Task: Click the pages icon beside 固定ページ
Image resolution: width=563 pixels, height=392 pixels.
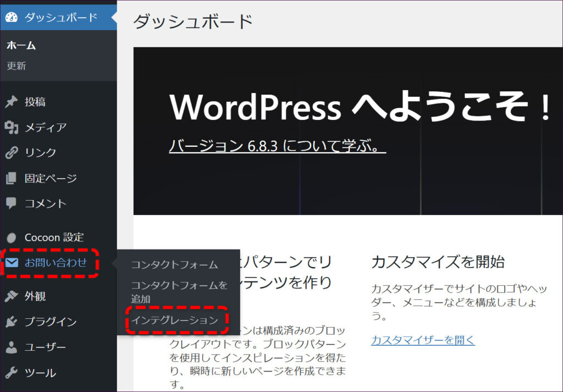Action: tap(12, 179)
